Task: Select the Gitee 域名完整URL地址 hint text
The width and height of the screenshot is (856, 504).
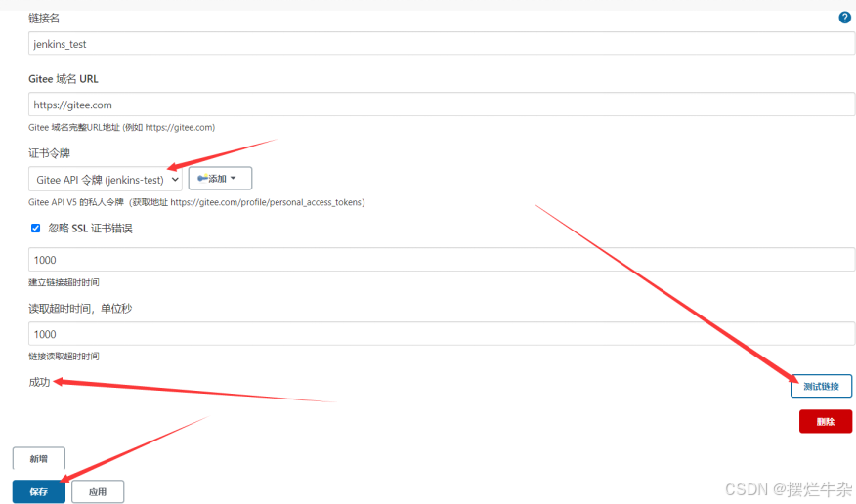Action: click(x=122, y=128)
